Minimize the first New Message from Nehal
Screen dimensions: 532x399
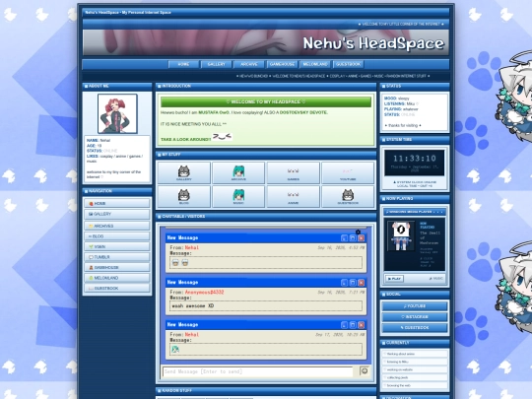pos(344,238)
